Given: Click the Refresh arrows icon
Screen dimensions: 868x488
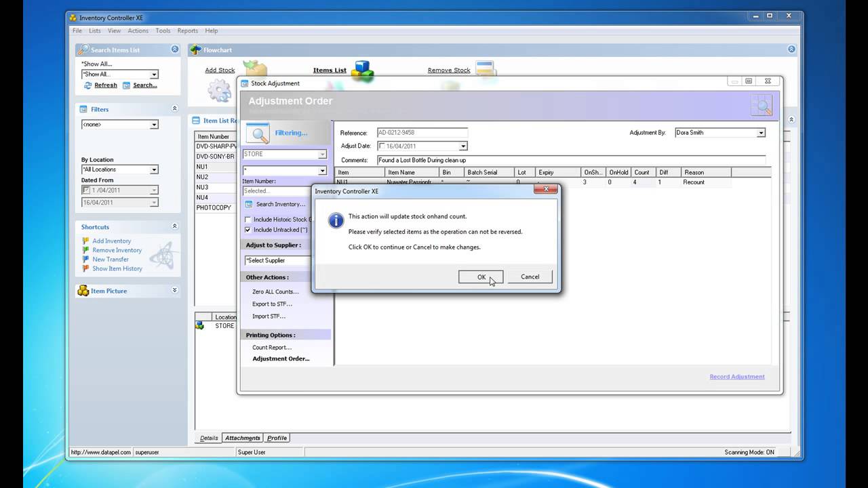Looking at the screenshot, I should click(87, 85).
